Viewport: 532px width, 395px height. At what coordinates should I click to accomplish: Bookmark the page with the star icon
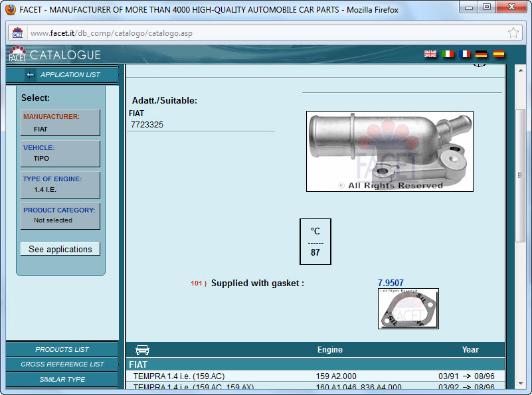(x=513, y=33)
